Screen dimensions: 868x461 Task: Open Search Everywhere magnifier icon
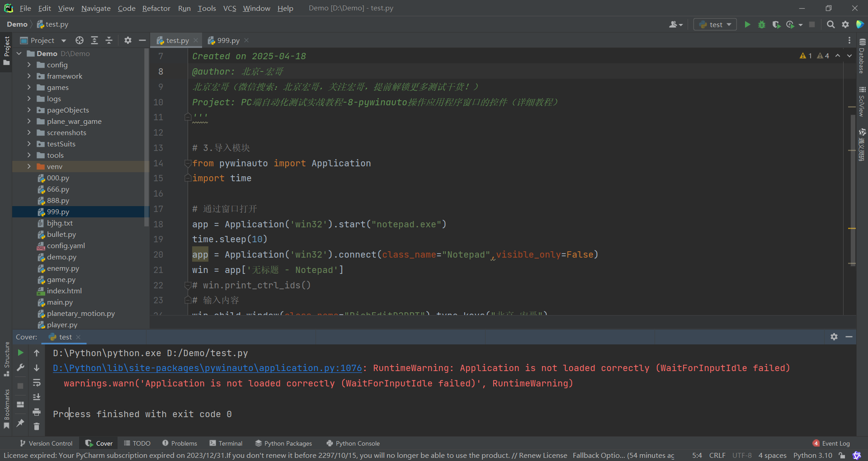830,24
